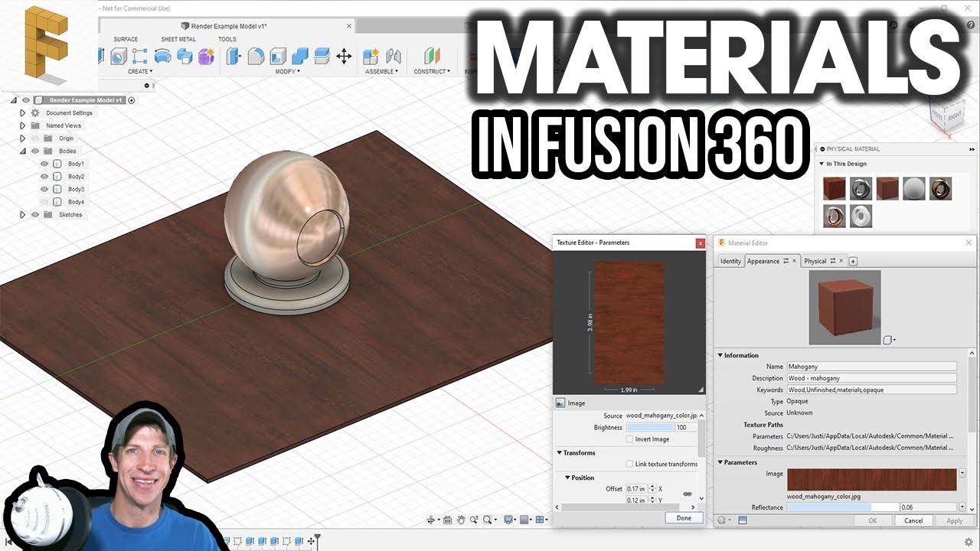Adjust the Reflectance slider bar
This screenshot has width=980, height=551.
(843, 507)
